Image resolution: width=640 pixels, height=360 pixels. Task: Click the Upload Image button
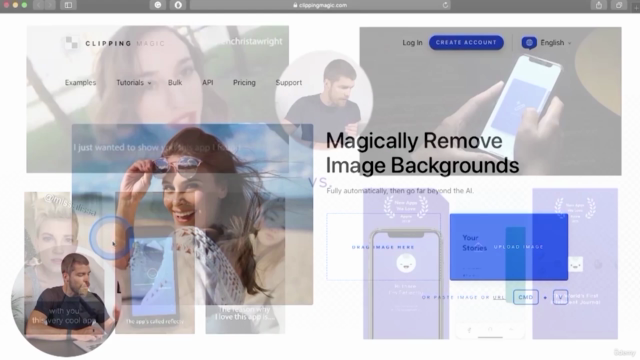[x=509, y=247]
